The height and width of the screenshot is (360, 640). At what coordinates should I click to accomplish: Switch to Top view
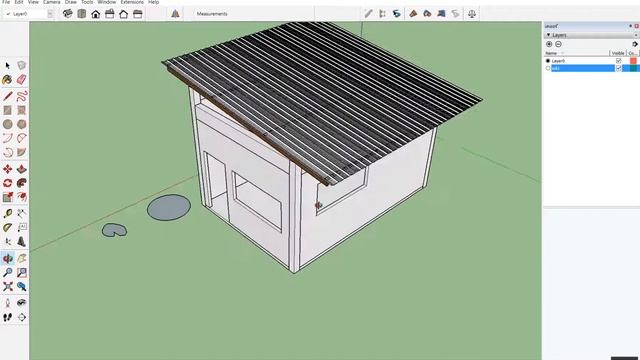pos(82,14)
